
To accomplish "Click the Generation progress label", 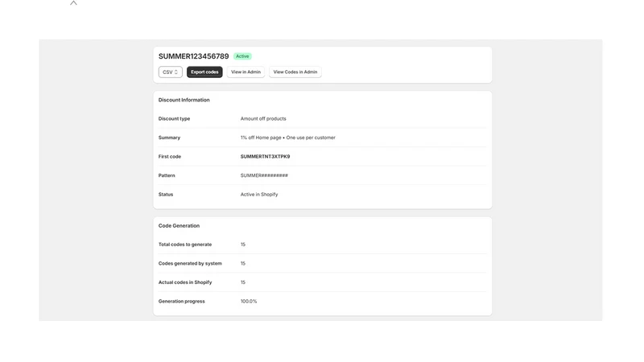I will (x=182, y=301).
